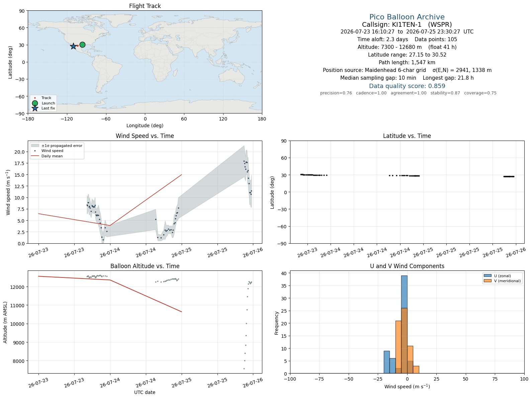This screenshot has width=532, height=398.
Task: Click the Wind speed dot legend entry
Action: click(x=52, y=151)
